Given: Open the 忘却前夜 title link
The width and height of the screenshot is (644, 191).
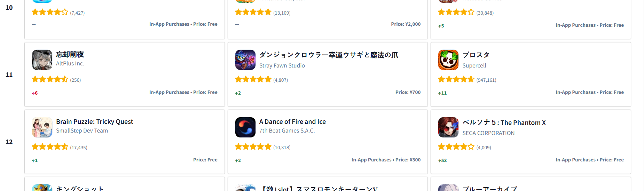Looking at the screenshot, I should pyautogui.click(x=70, y=55).
